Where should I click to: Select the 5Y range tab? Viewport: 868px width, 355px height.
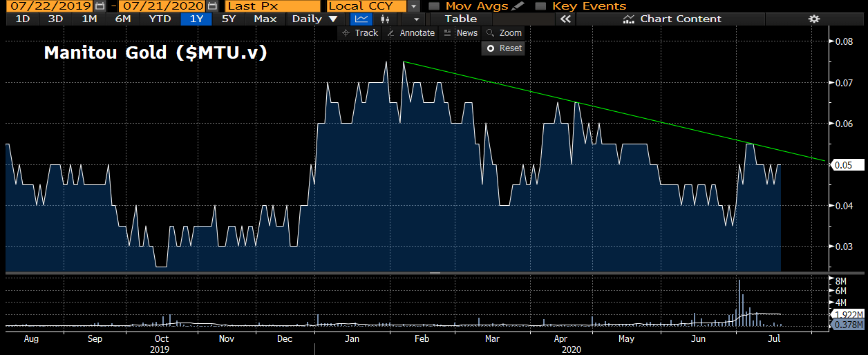pyautogui.click(x=229, y=19)
